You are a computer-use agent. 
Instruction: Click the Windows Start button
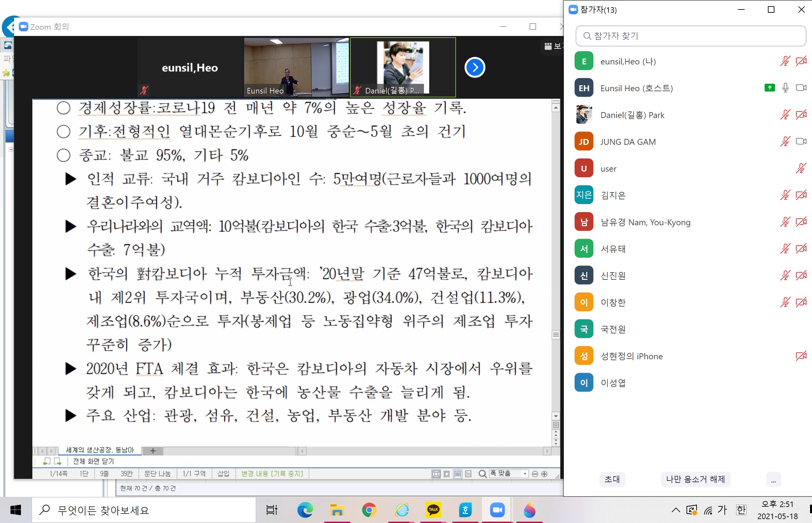coord(16,510)
